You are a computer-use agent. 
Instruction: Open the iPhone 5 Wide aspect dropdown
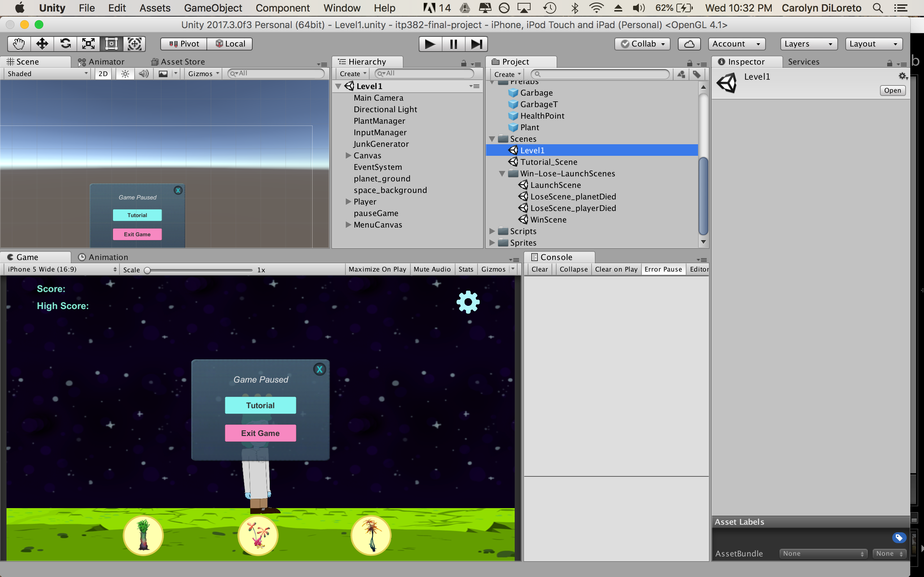point(61,269)
